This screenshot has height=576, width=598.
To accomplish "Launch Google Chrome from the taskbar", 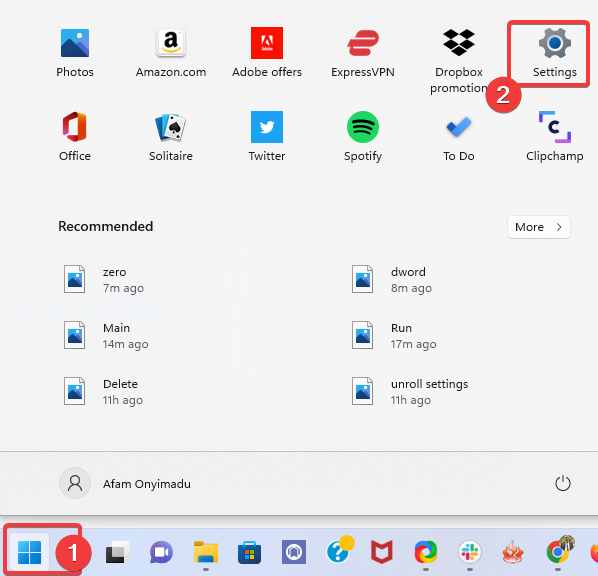I will (559, 550).
